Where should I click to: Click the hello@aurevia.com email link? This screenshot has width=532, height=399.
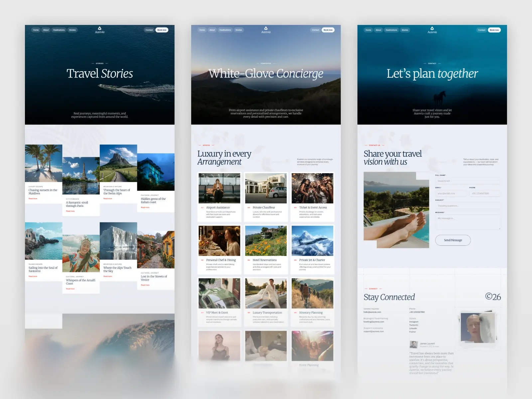coord(372,312)
